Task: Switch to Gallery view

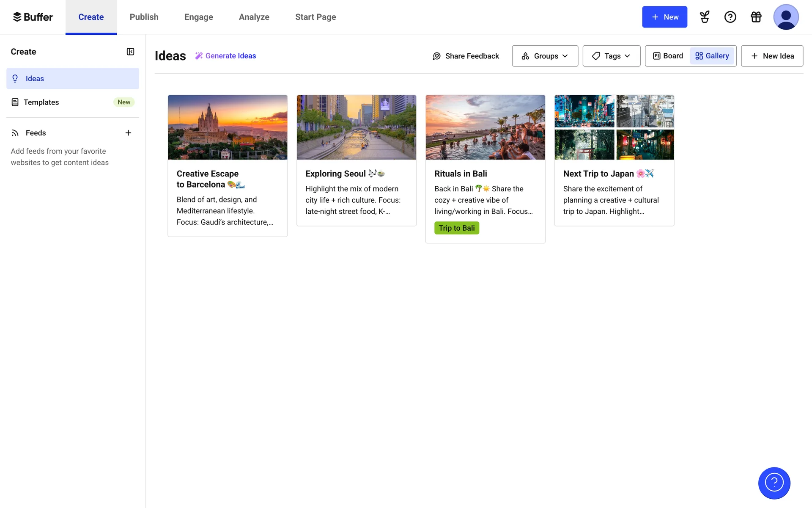Action: 712,56
